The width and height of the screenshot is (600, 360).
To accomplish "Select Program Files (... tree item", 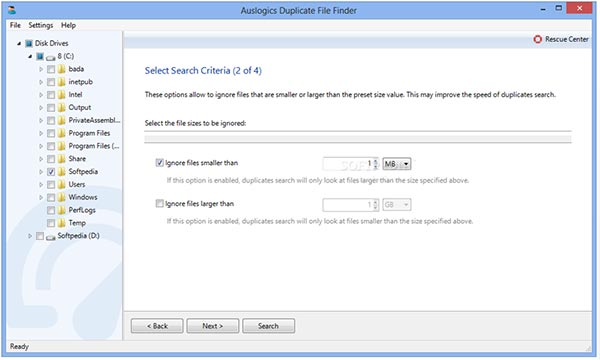I will coord(94,146).
